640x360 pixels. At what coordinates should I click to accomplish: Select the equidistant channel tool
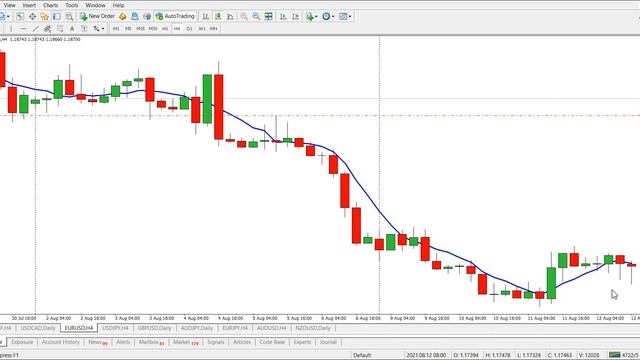tap(47, 29)
